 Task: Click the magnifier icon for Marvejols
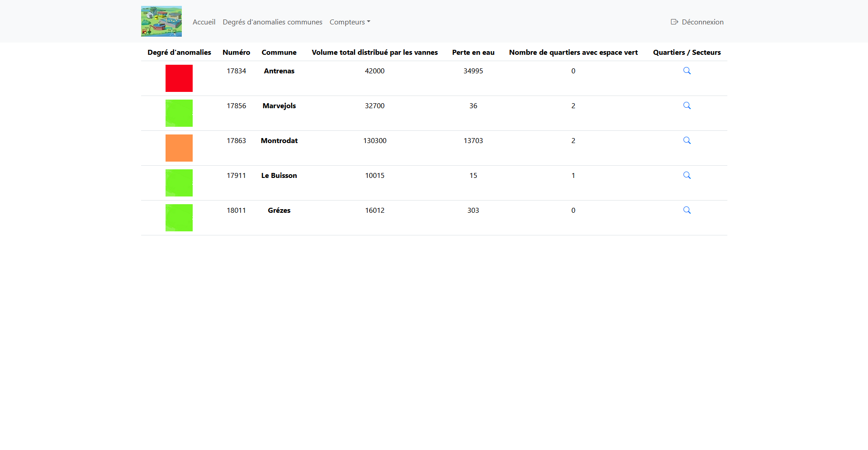click(687, 105)
